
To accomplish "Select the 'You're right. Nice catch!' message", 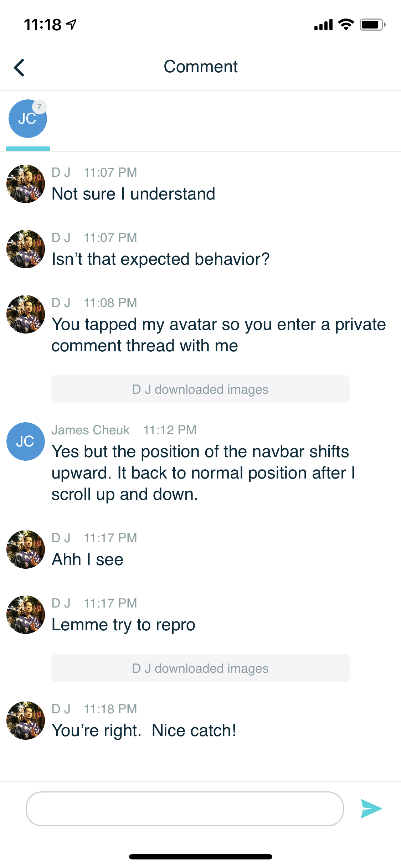I will click(x=144, y=730).
